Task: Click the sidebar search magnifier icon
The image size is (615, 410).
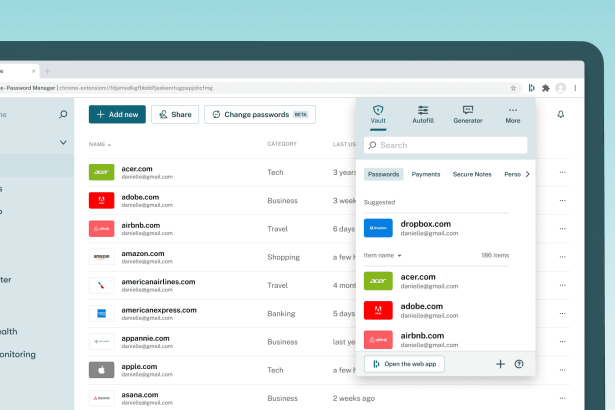Action: pos(64,115)
